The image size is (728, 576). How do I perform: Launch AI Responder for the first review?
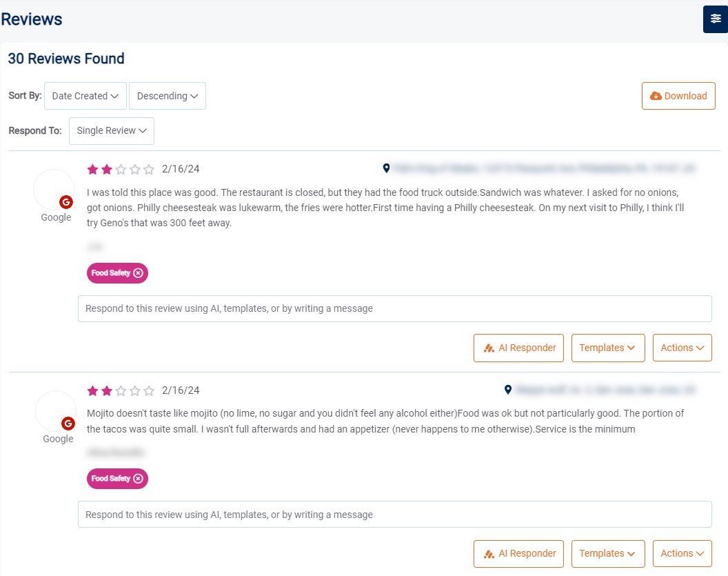[x=519, y=348]
